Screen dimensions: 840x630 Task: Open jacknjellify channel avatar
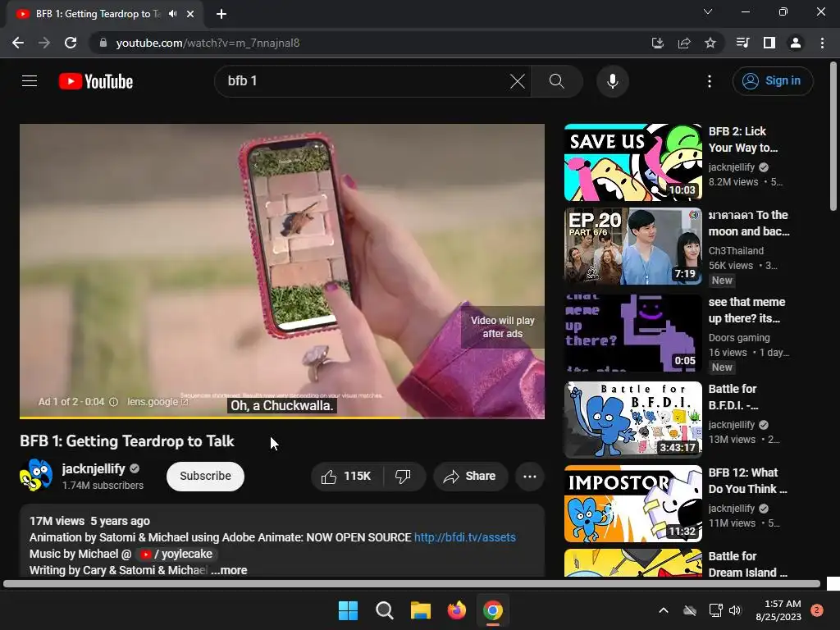[x=36, y=475]
